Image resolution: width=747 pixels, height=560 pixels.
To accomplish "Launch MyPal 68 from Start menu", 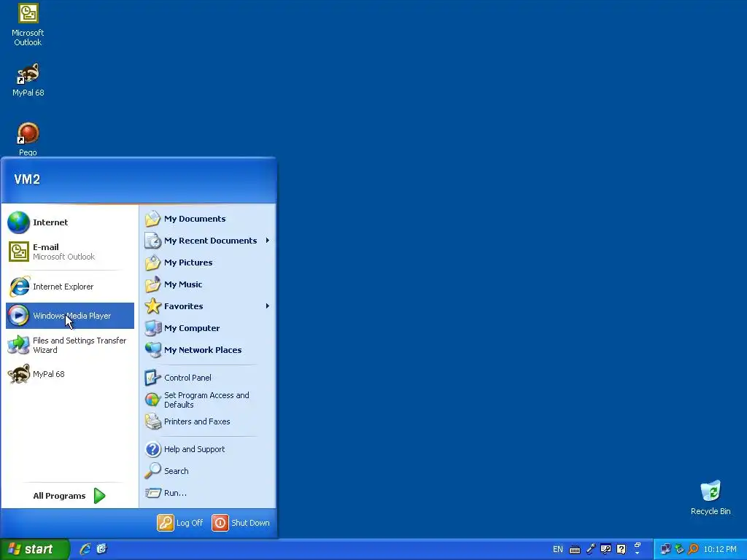I will click(70, 374).
